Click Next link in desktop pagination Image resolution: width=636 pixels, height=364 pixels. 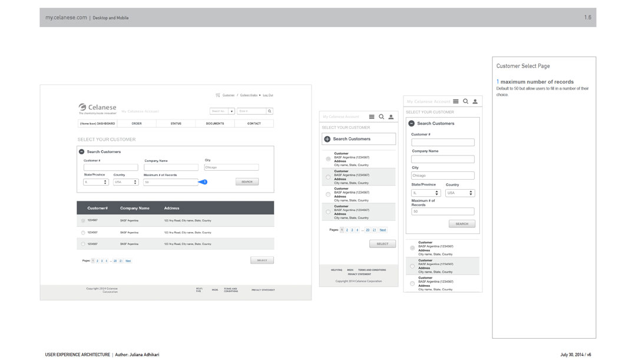pos(128,260)
